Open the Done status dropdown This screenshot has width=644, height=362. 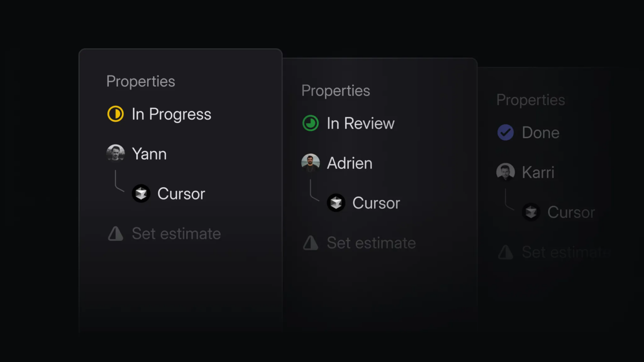tap(540, 132)
